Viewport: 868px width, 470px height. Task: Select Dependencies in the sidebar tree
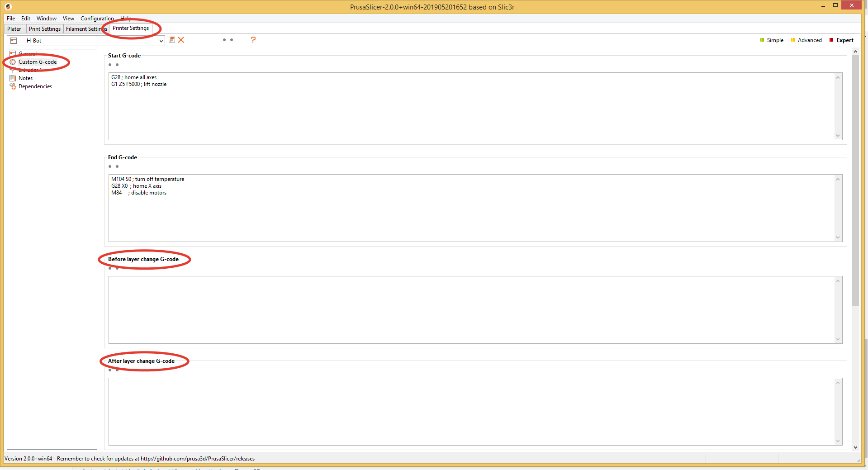(35, 86)
